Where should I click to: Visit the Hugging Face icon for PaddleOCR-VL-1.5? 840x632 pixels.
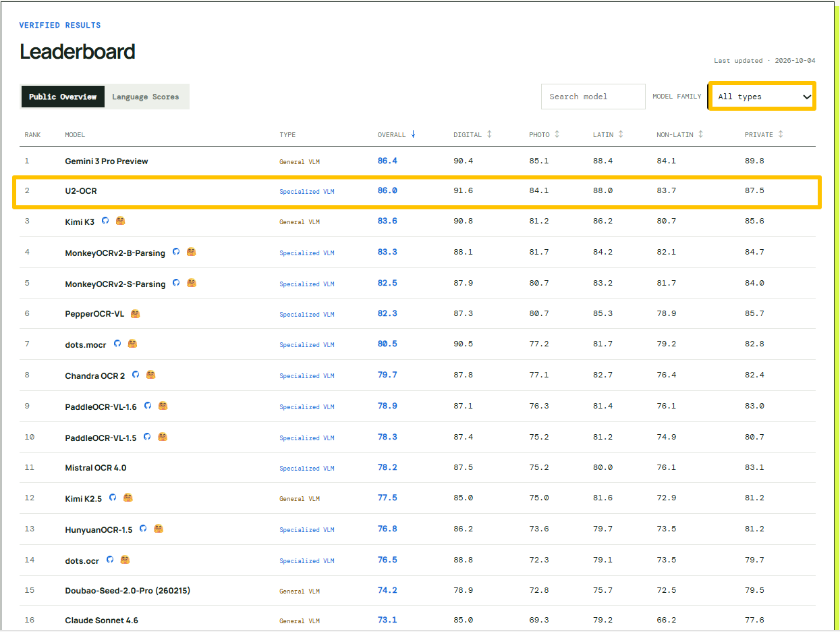click(x=162, y=437)
